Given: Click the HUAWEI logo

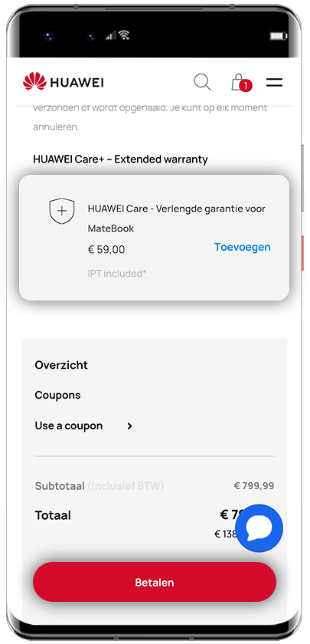Looking at the screenshot, I should click(x=63, y=82).
